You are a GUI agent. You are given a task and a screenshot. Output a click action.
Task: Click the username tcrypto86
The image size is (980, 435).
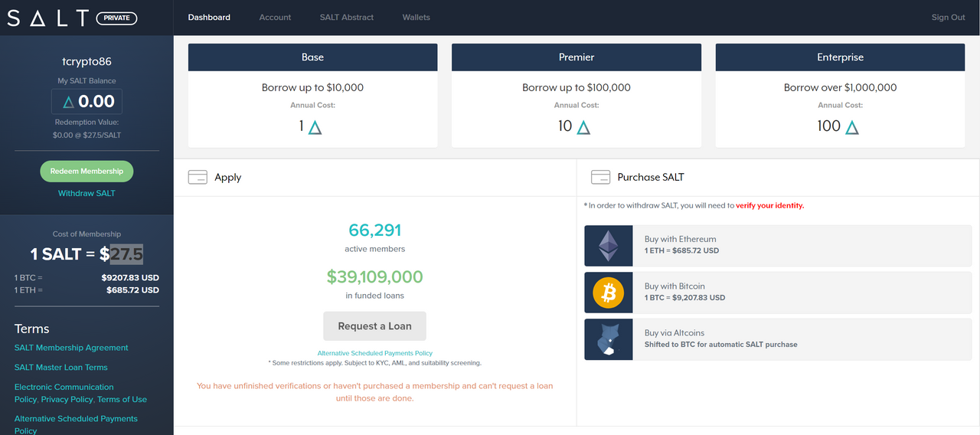click(87, 61)
